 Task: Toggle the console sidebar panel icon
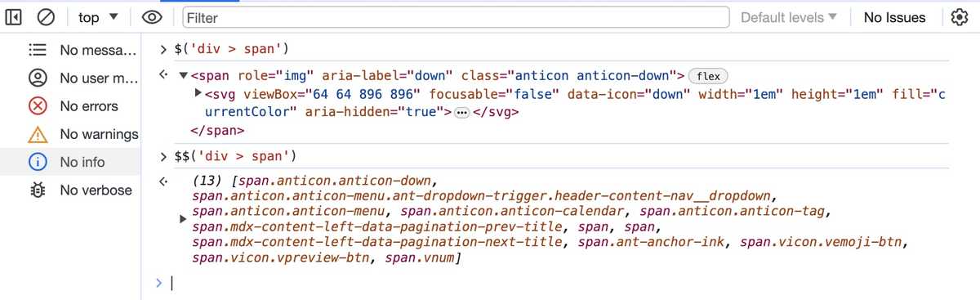click(14, 17)
